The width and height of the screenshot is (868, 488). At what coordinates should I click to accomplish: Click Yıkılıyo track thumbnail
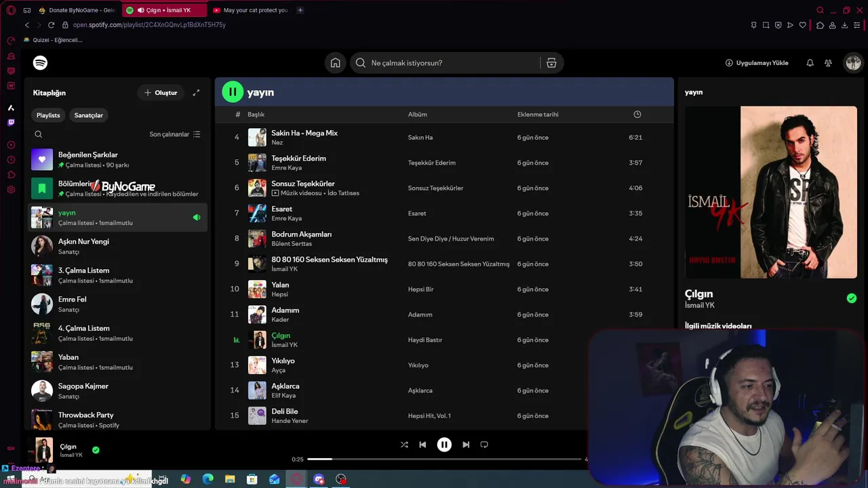click(257, 365)
